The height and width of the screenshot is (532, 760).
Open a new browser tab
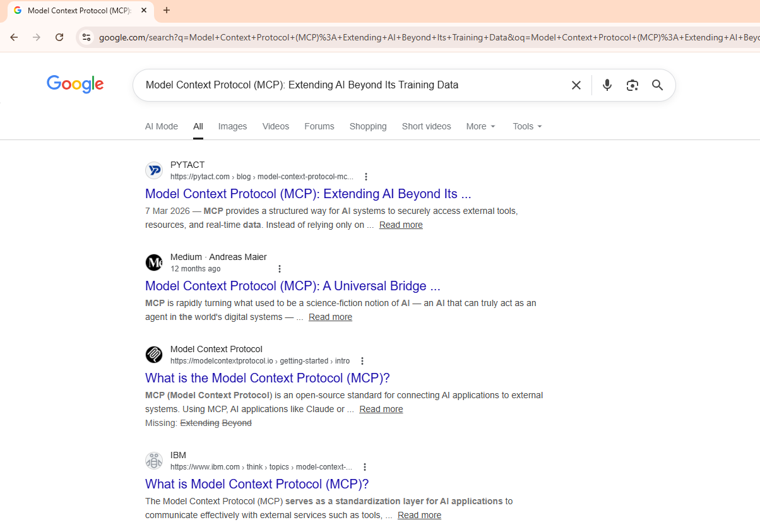(167, 11)
